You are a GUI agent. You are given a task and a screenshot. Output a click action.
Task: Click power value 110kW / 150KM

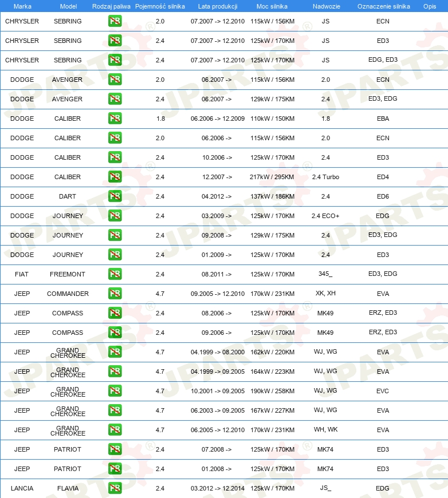pyautogui.click(x=273, y=118)
